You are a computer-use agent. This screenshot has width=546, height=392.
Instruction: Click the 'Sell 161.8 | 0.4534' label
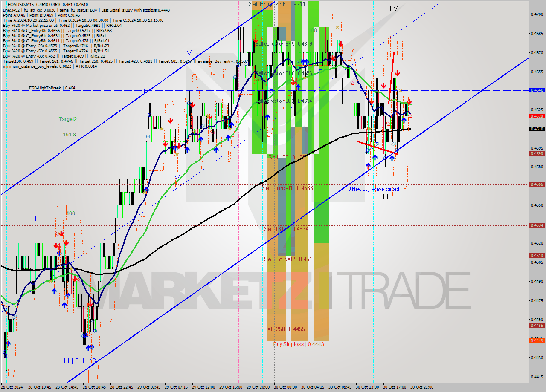pyautogui.click(x=286, y=229)
